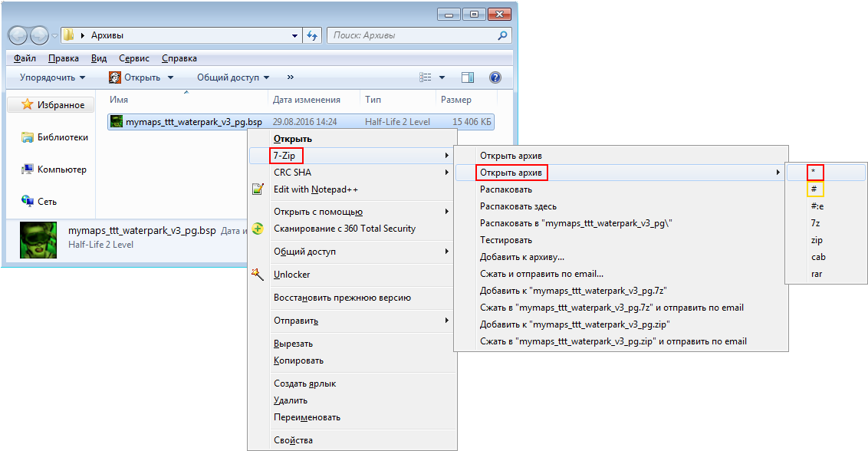
Task: Choose Переименовать in context menu
Action: (352, 417)
